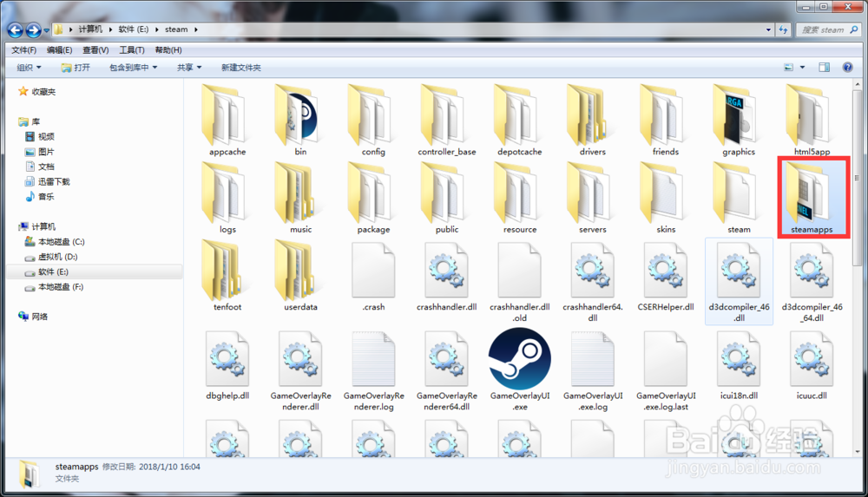Click the Forward navigation arrow
Screen dimensions: 868x497
(x=34, y=29)
